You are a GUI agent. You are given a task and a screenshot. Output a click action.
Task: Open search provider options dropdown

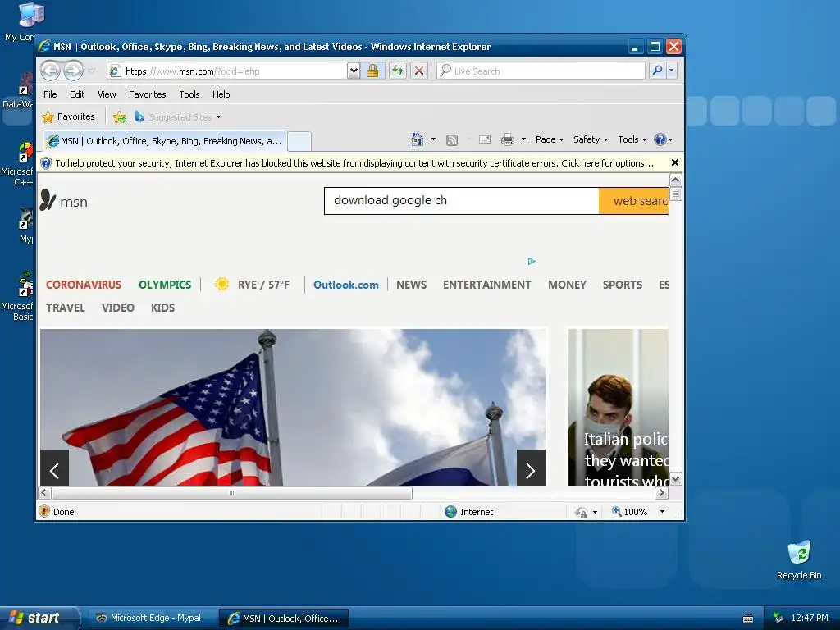[671, 71]
